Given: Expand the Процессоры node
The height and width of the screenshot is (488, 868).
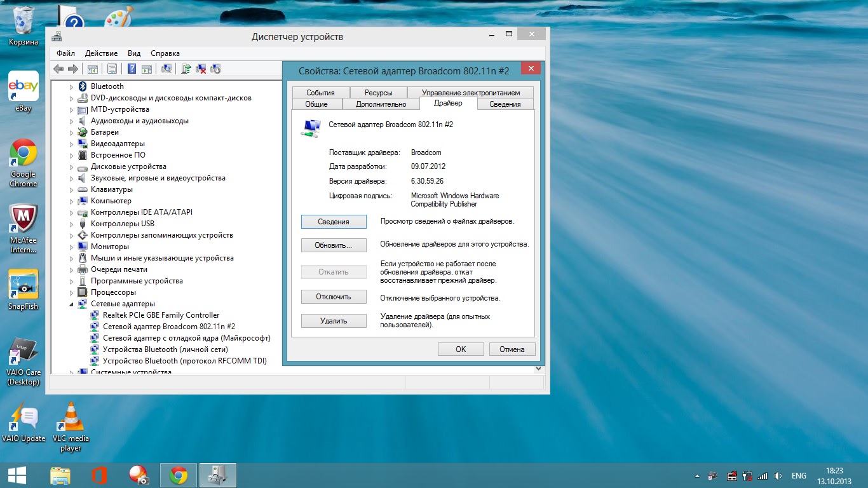Looking at the screenshot, I should point(72,292).
